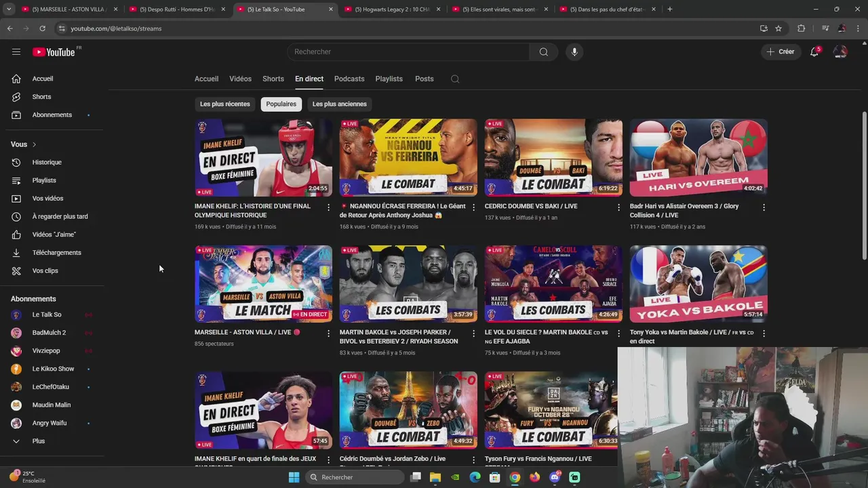This screenshot has width=868, height=488.
Task: Click the channel search magnifier icon
Action: coord(455,79)
